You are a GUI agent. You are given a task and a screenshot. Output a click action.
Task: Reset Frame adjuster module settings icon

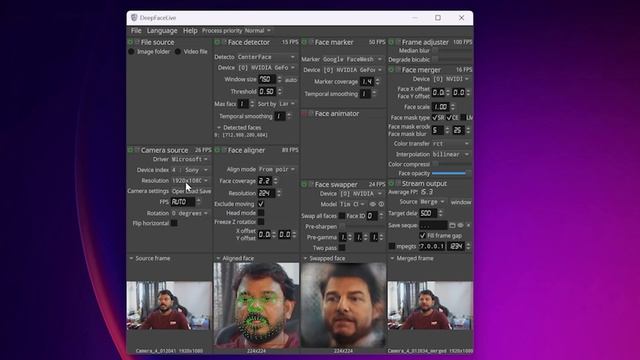(398, 42)
